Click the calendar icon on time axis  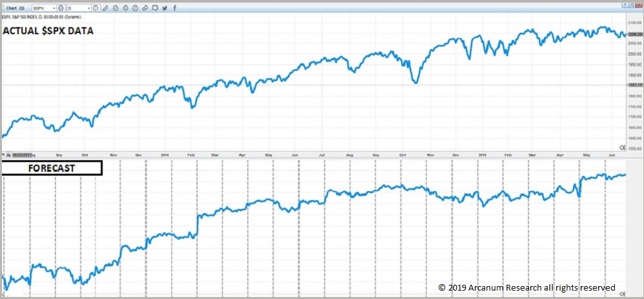pyautogui.click(x=9, y=155)
